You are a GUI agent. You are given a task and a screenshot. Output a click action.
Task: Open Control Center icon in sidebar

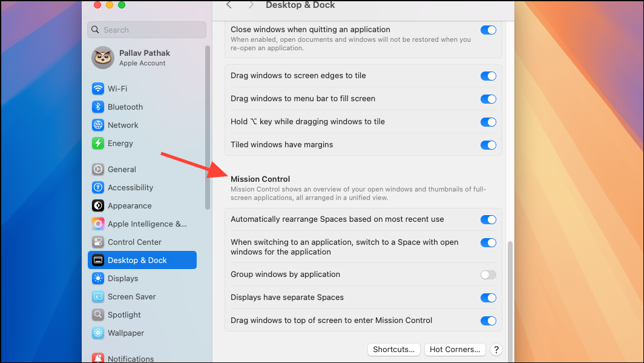click(x=98, y=242)
